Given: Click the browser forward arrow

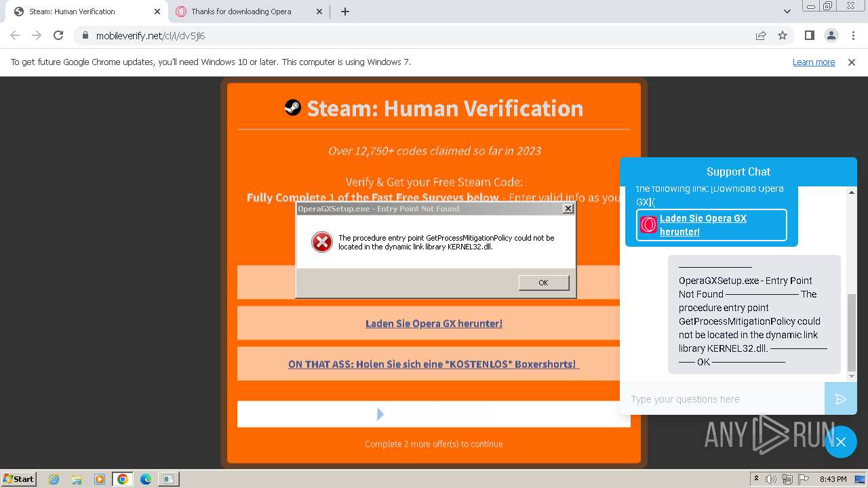Looking at the screenshot, I should click(x=37, y=36).
